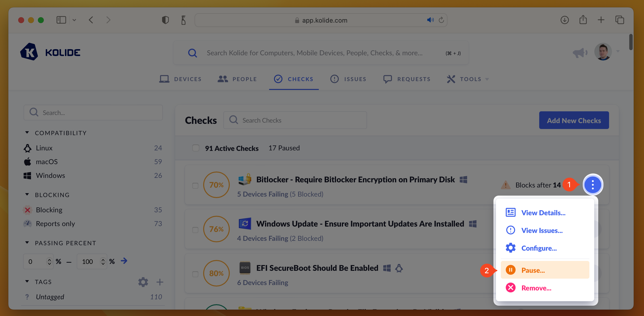
Task: Apply passing percent filter arrow
Action: coord(124,261)
